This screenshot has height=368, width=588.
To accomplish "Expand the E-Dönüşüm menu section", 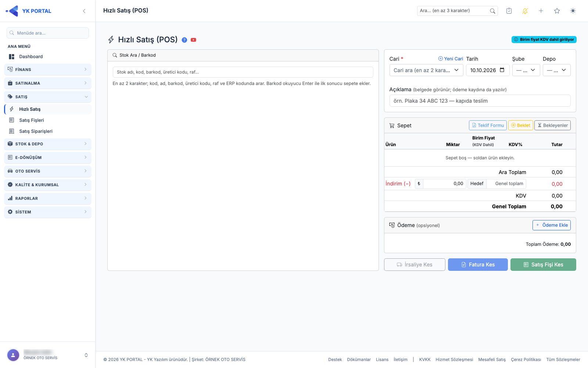I will [x=48, y=158].
